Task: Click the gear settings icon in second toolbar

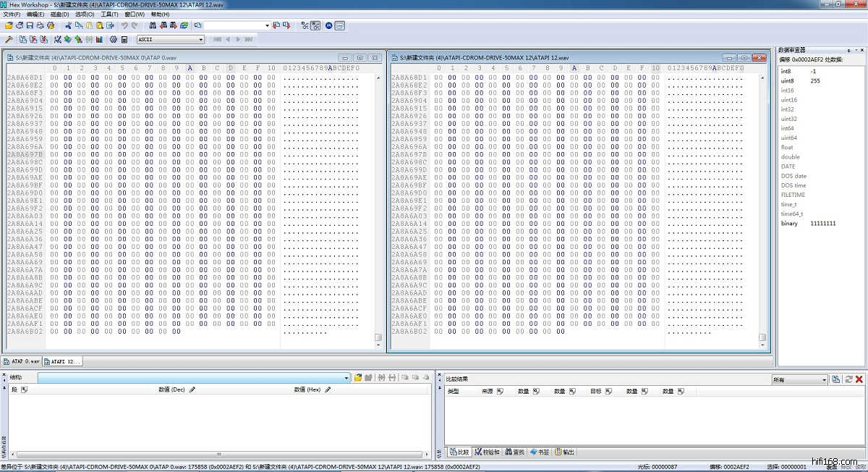Action: [114, 39]
